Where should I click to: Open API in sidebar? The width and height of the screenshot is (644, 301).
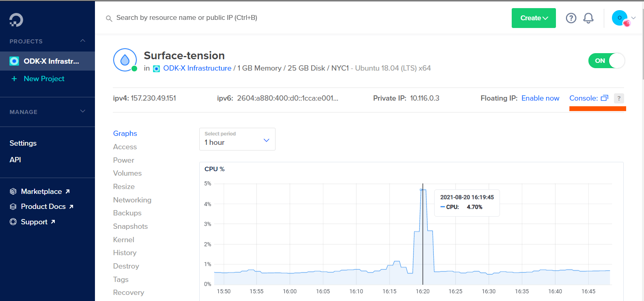[15, 160]
